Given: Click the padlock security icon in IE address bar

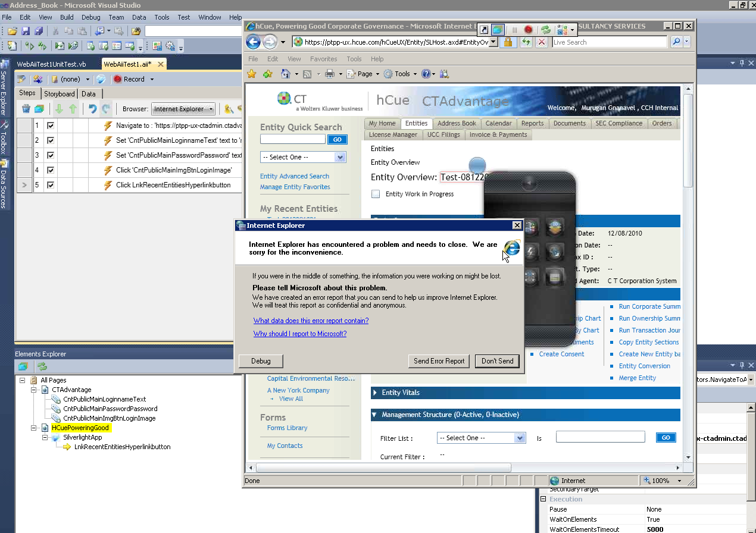Looking at the screenshot, I should click(x=508, y=42).
